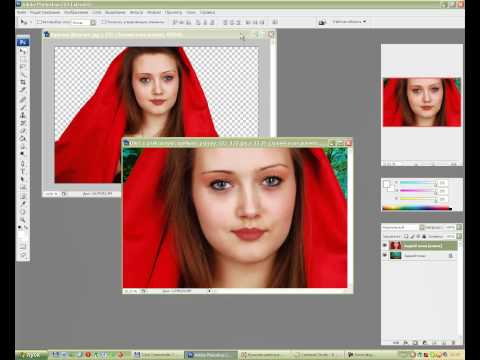Screen dimensions: 480x360
Task: Open the Help menu
Action: tap(207, 12)
